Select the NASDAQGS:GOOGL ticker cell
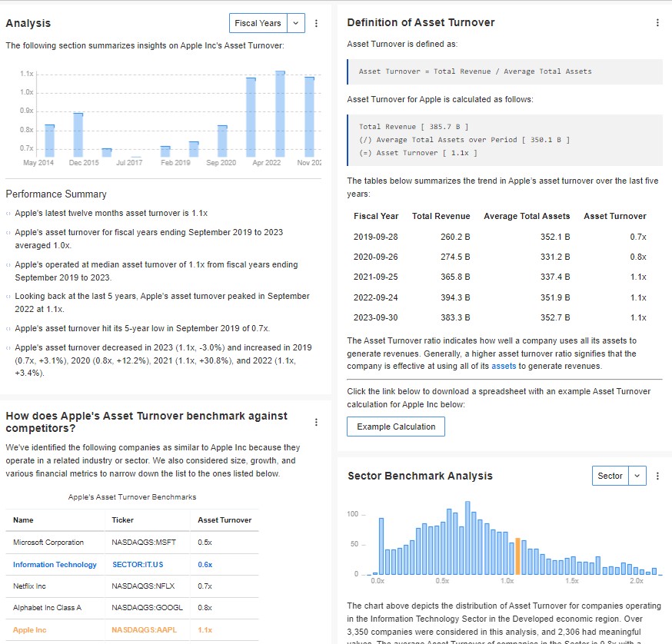Viewport: 672px width, 644px height. (x=147, y=608)
